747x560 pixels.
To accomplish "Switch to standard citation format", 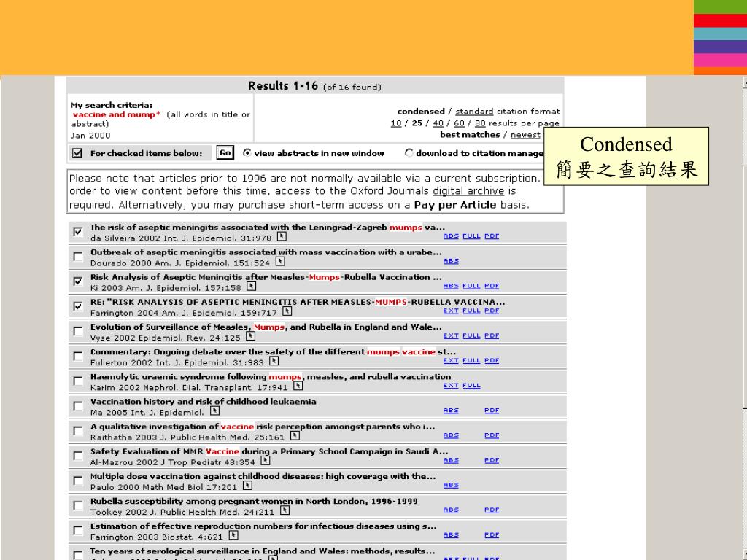I will pos(474,112).
